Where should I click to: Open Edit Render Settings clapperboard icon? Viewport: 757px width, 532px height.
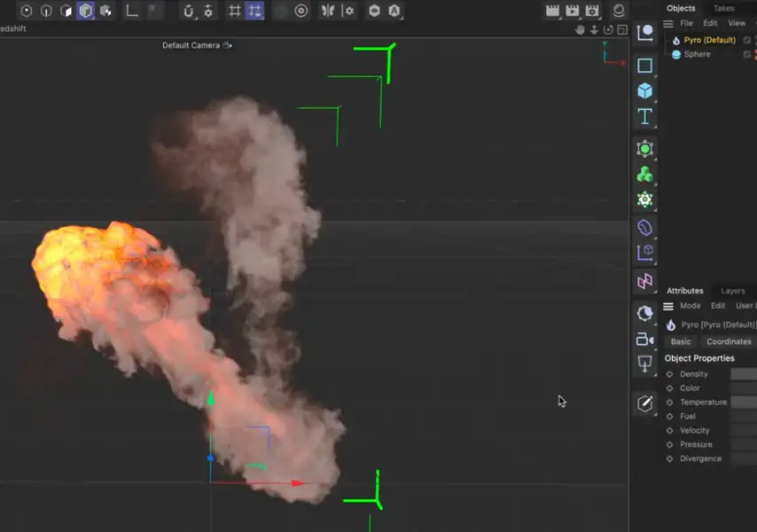point(593,11)
